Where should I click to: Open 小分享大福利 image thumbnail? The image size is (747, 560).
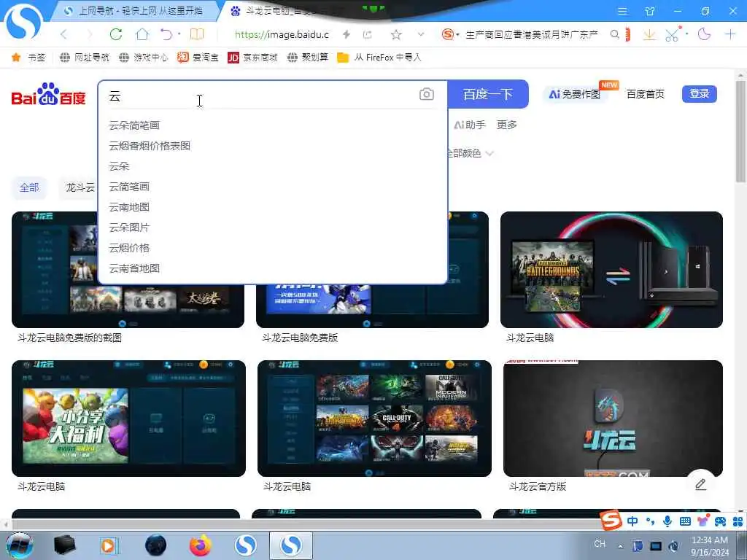click(x=128, y=418)
